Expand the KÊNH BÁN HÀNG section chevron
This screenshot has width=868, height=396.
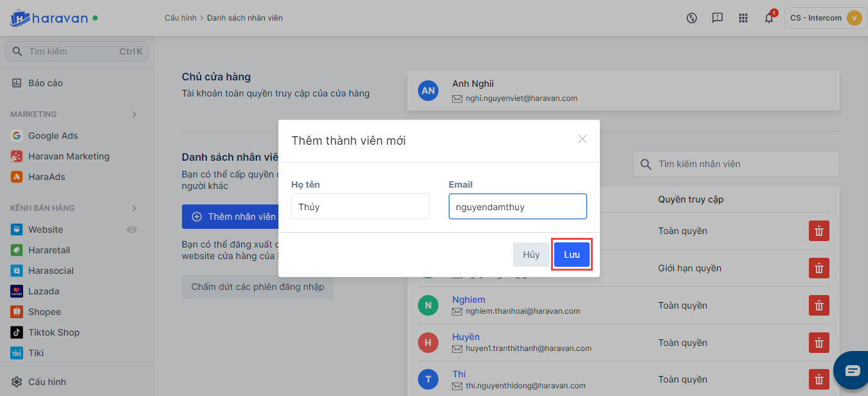134,208
